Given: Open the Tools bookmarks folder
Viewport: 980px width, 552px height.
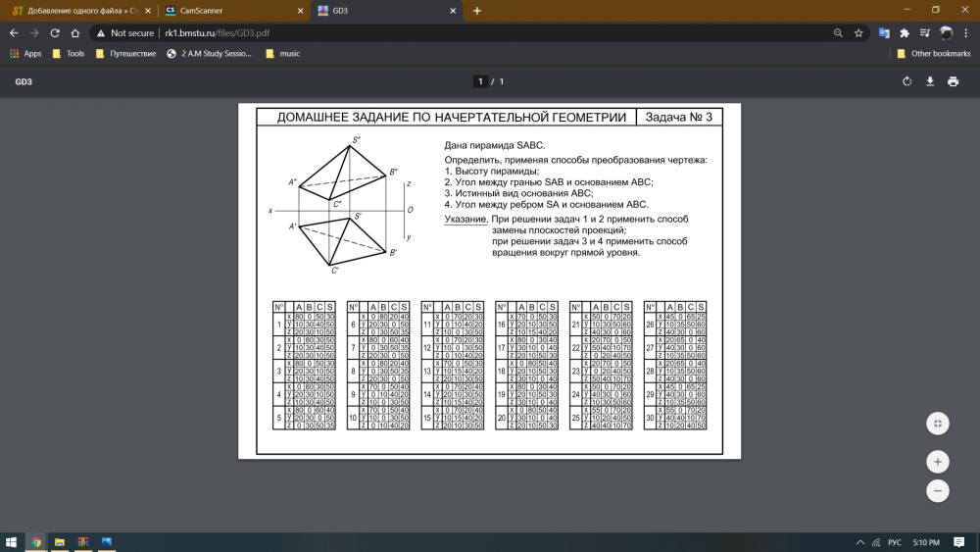Looking at the screenshot, I should [69, 54].
